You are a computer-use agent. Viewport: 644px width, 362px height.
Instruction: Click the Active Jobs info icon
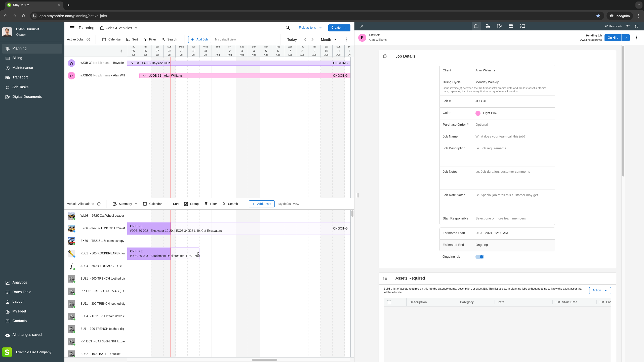point(88,39)
